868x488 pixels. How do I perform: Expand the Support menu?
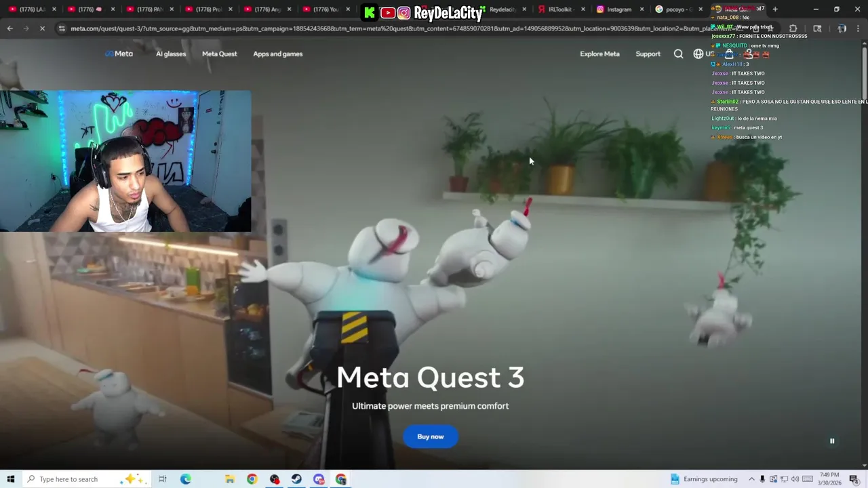648,54
